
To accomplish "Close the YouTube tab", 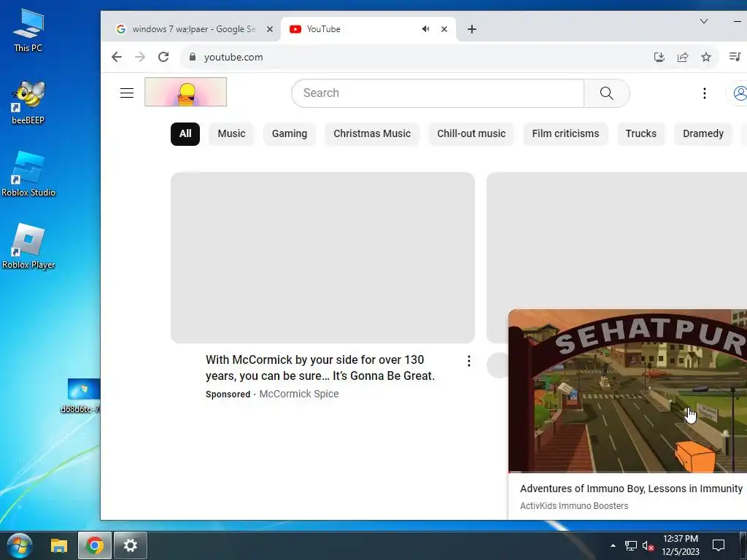I will (x=444, y=29).
